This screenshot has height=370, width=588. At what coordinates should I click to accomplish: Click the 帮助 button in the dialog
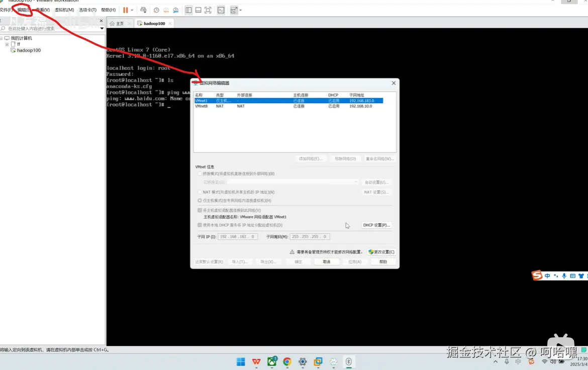[383, 261]
